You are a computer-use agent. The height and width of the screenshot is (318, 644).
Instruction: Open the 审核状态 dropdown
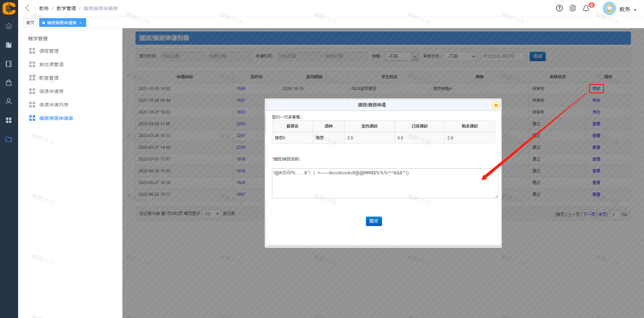[x=461, y=56]
